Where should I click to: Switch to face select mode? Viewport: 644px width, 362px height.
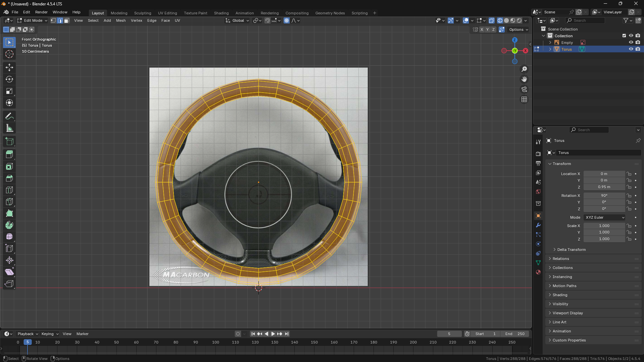(x=66, y=20)
